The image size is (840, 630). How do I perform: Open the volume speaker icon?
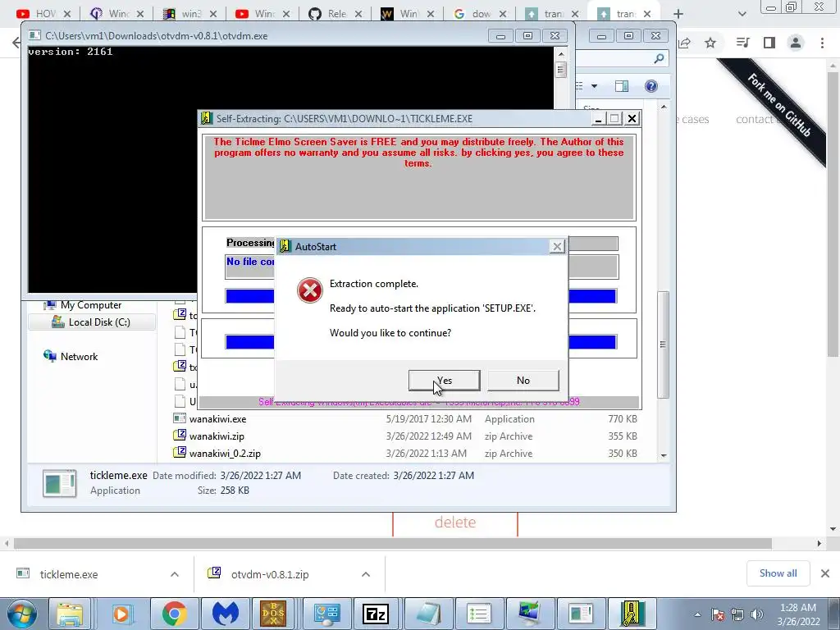coord(757,614)
